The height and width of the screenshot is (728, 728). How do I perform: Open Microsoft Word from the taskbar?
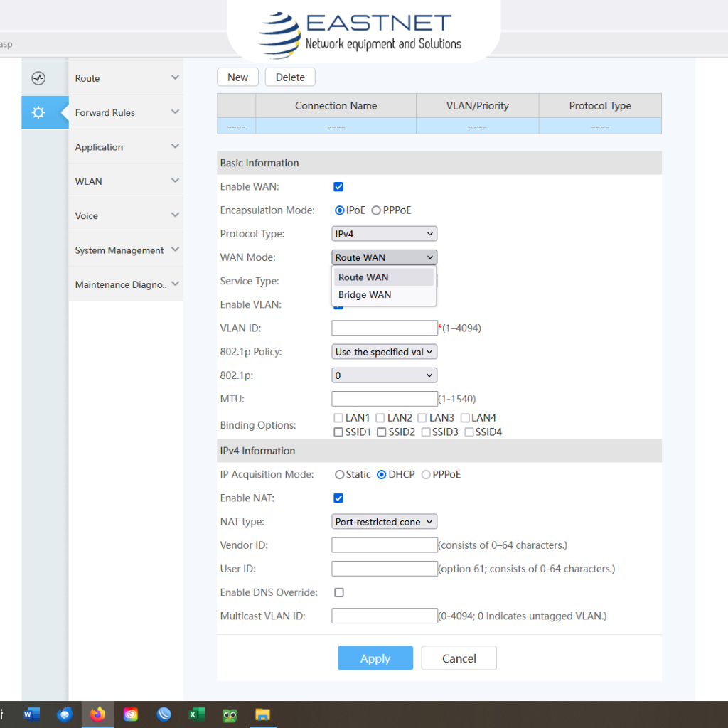31,714
